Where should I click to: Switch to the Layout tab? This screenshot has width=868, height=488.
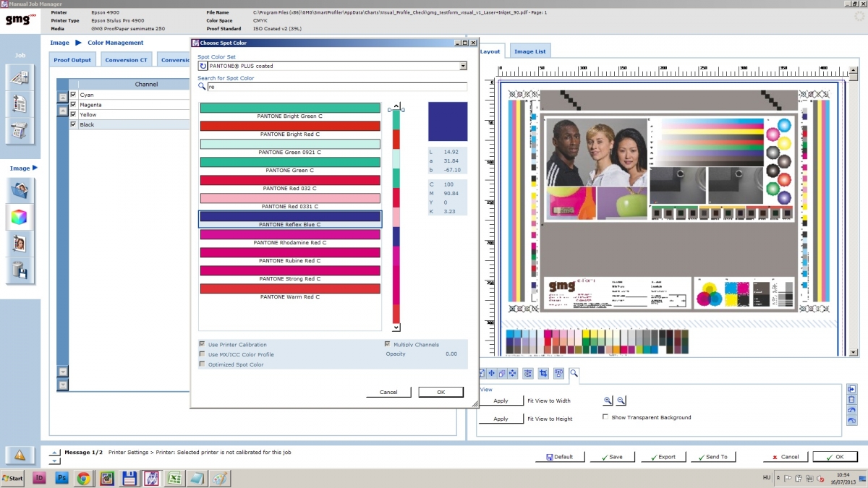coord(490,51)
